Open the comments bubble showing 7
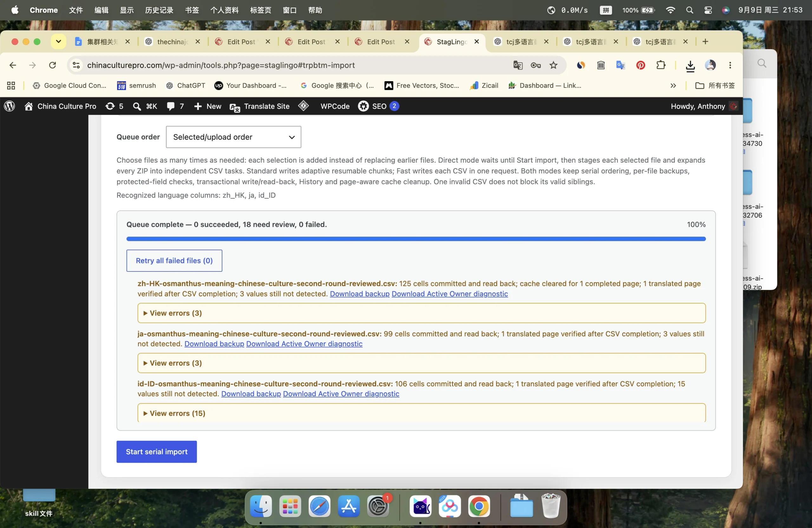 click(175, 106)
